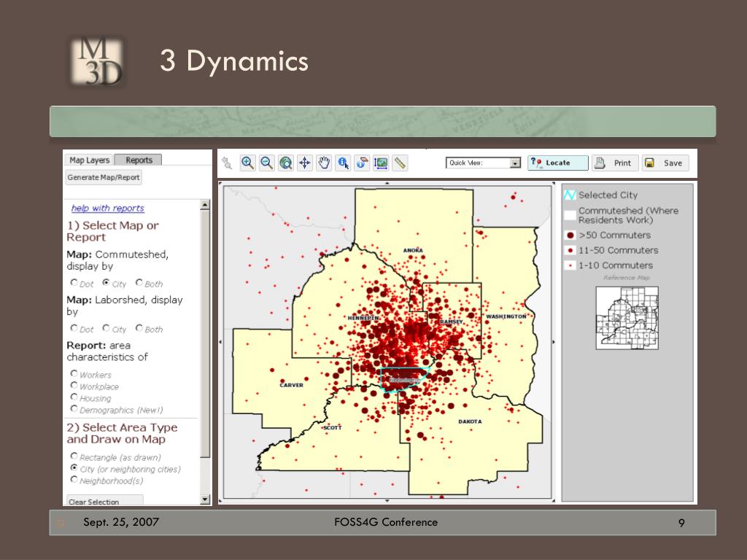Select Neighborhood(s) area type
Viewport: 747px width, 560px height.
tap(74, 479)
